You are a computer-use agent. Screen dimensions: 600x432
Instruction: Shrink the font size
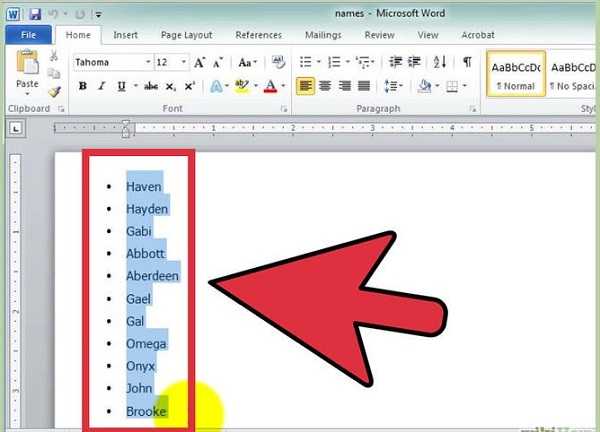(218, 62)
